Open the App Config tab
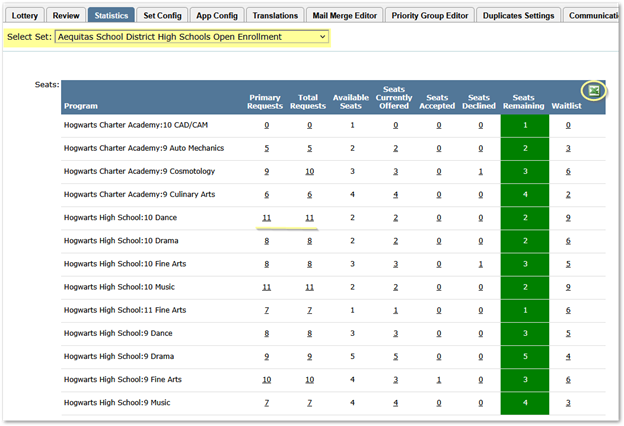The height and width of the screenshot is (426, 624). point(217,16)
